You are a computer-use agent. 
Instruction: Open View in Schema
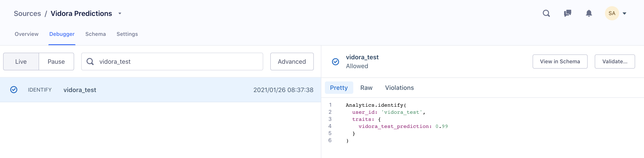pyautogui.click(x=560, y=62)
